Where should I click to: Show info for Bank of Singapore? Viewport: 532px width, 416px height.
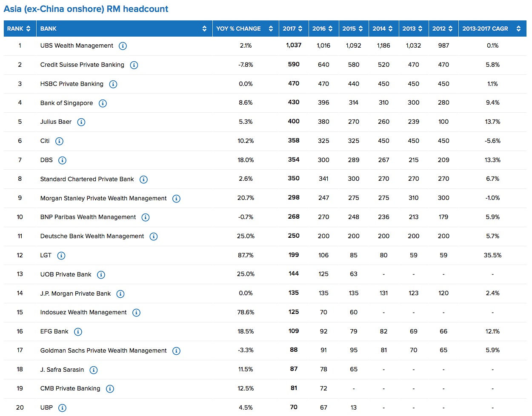103,103
